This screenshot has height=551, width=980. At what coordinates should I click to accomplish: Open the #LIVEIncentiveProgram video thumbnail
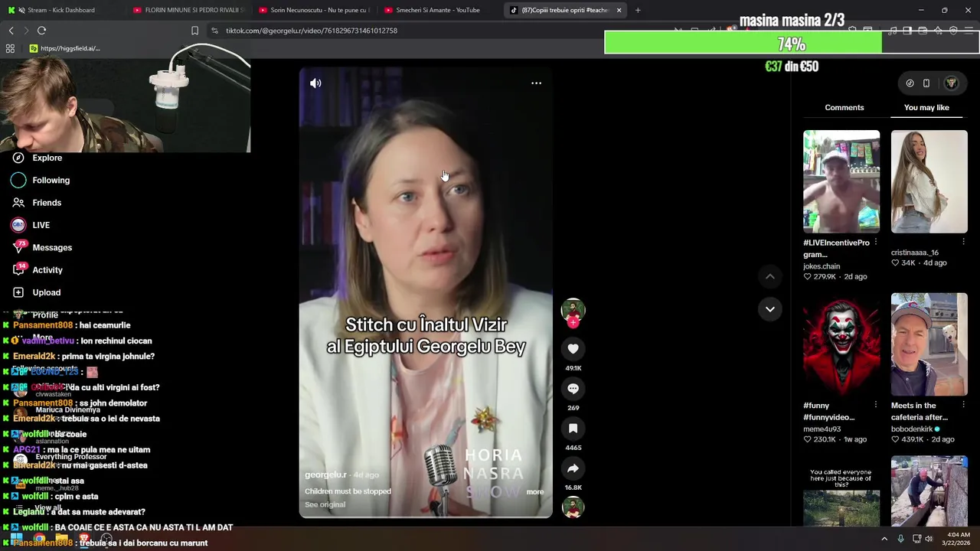click(841, 181)
